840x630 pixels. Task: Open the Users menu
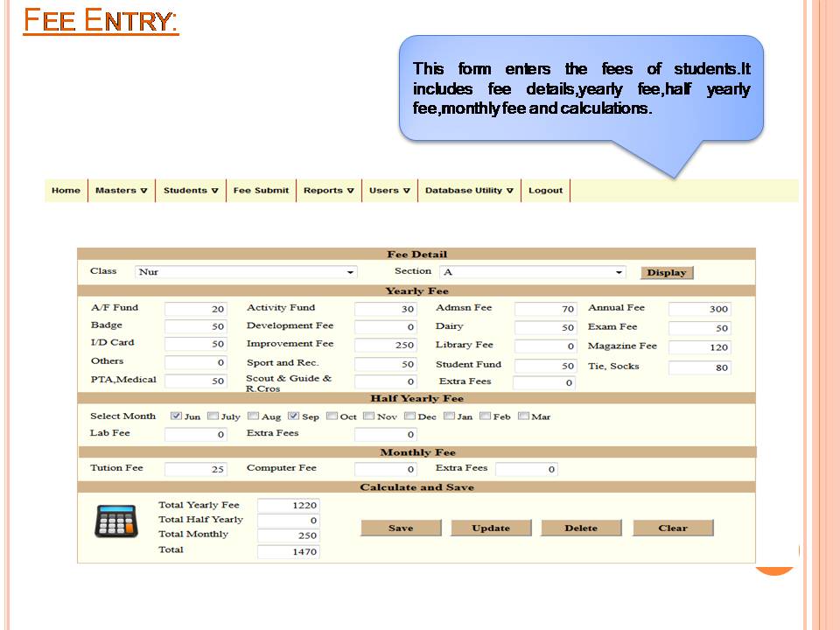click(x=389, y=190)
